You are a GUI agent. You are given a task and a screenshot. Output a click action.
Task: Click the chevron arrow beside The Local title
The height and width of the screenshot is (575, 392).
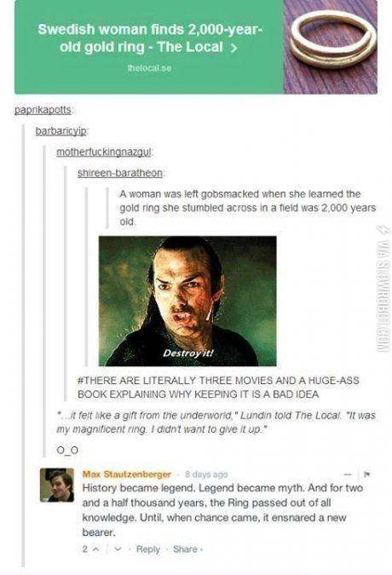pyautogui.click(x=233, y=48)
